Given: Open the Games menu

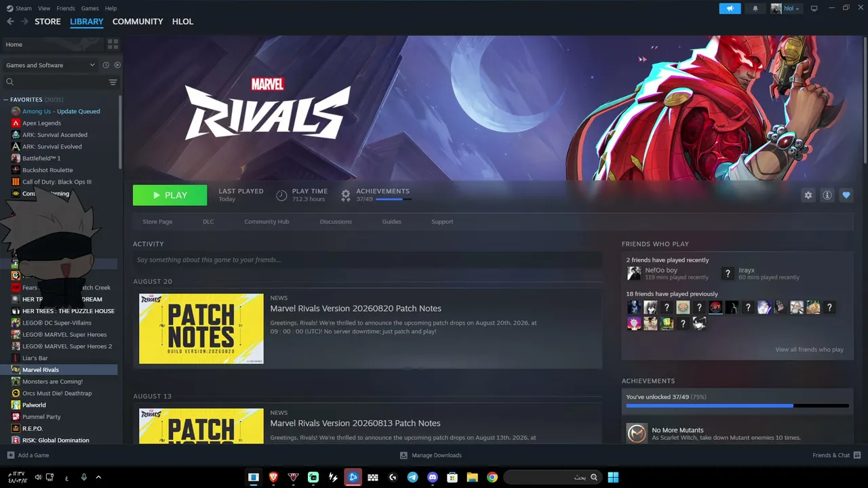Looking at the screenshot, I should coord(90,8).
